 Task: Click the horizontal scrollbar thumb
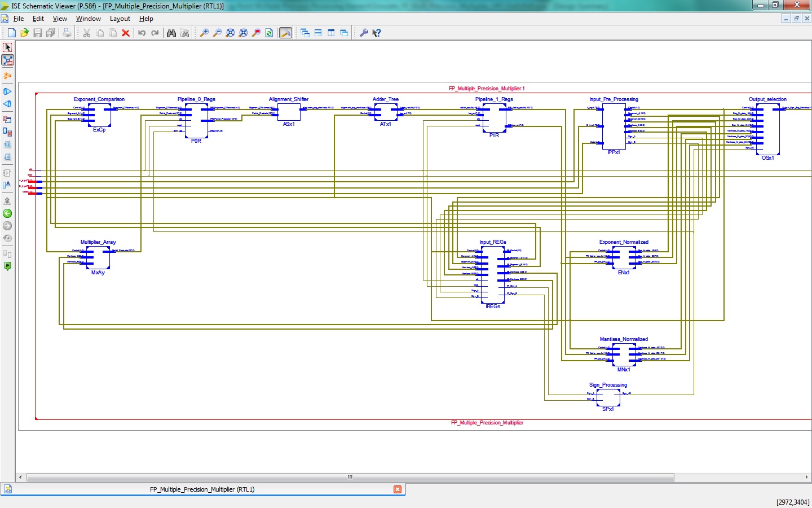350,478
